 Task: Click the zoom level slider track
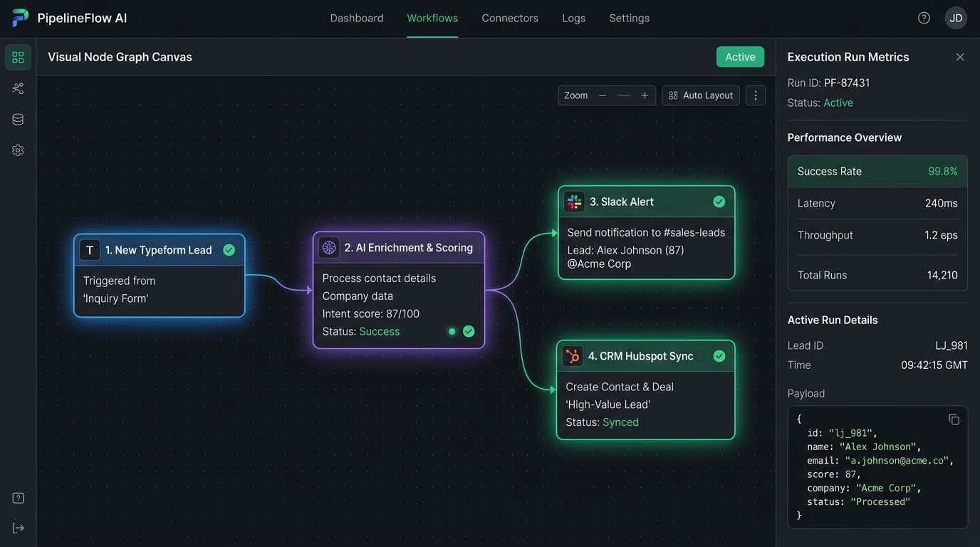(x=624, y=95)
